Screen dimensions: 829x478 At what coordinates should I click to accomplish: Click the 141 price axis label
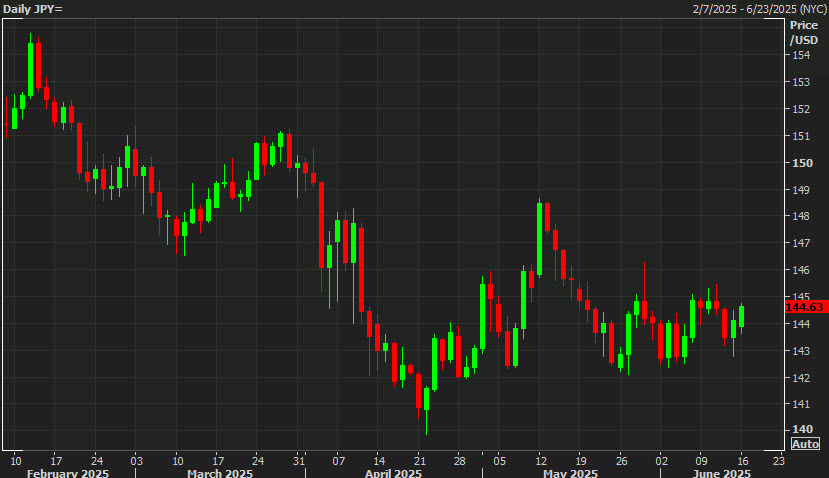800,403
